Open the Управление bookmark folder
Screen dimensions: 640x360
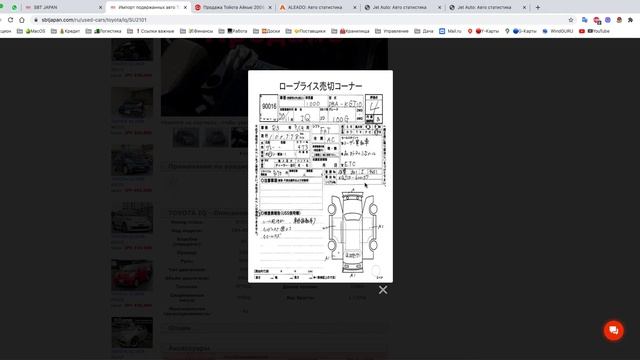click(392, 31)
